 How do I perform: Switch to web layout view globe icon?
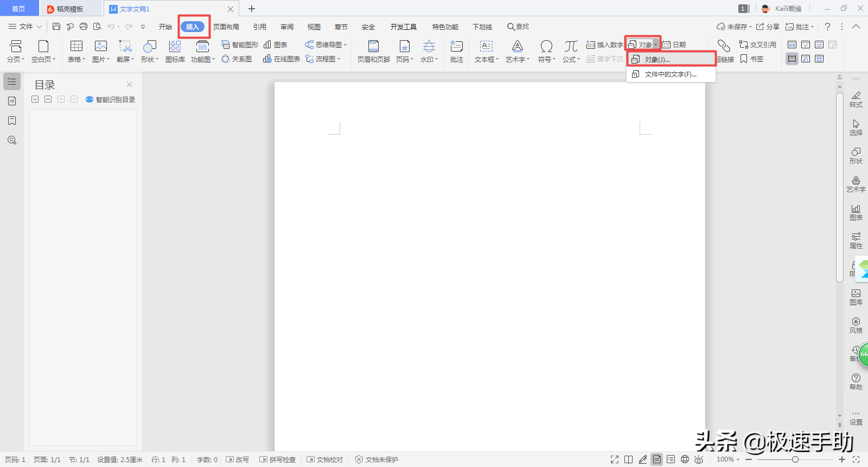pos(685,459)
